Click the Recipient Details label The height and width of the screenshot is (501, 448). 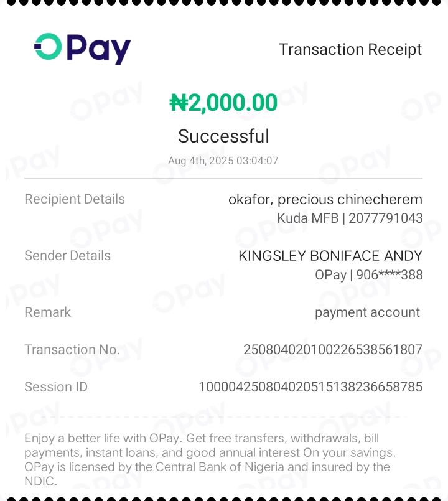coord(75,199)
